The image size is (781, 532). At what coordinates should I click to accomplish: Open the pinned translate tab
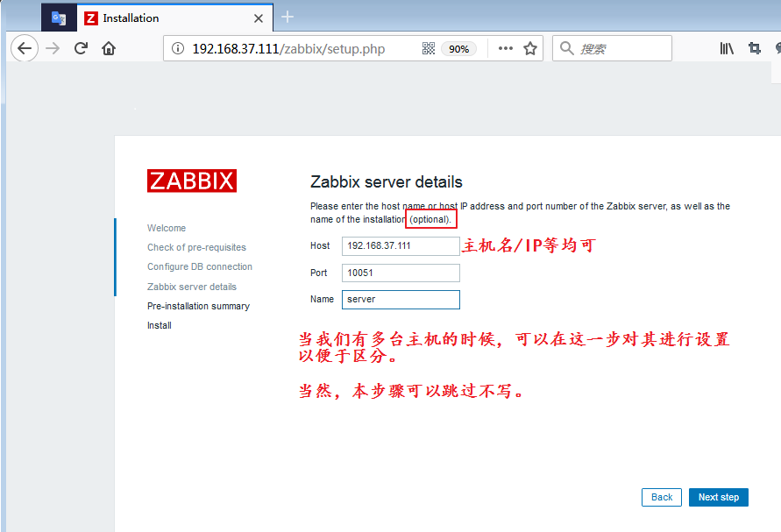(59, 18)
